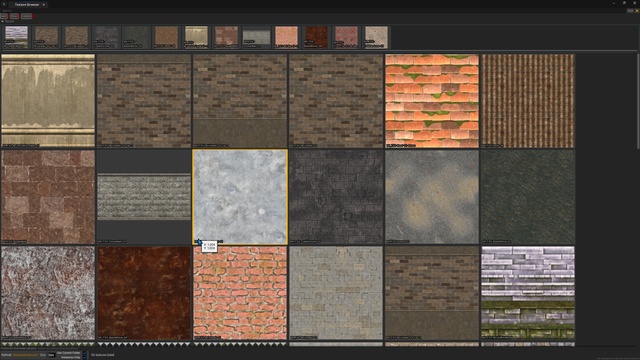The image size is (640, 360).
Task: Select the light beige stone block texture
Action: click(336, 293)
